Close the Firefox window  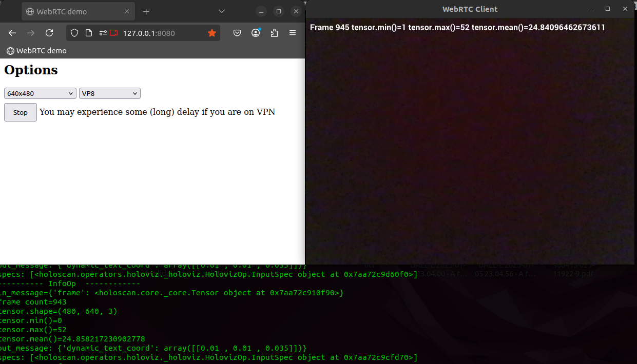(x=296, y=11)
